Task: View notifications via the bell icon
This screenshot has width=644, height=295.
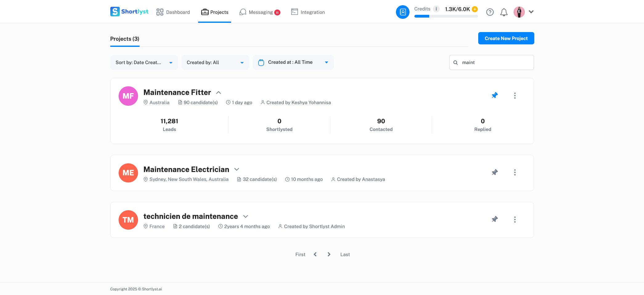Action: pyautogui.click(x=504, y=12)
